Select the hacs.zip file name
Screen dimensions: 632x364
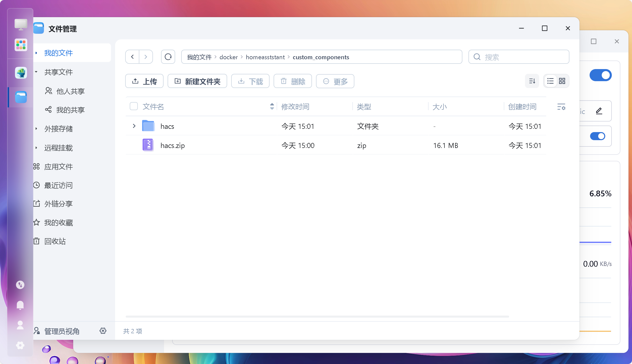click(173, 145)
